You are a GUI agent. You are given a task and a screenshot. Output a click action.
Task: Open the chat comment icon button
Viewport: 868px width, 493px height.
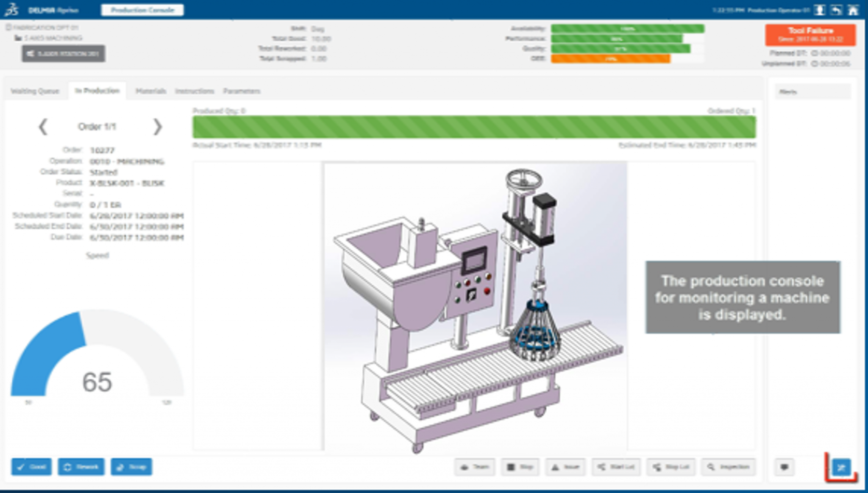785,467
